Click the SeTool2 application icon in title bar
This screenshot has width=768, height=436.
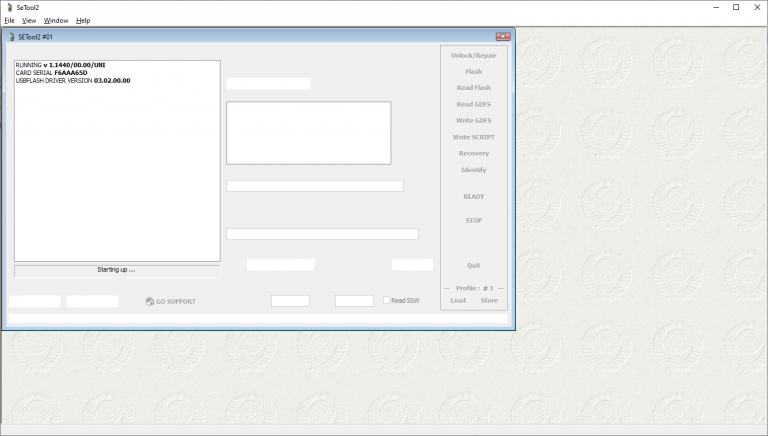click(x=9, y=7)
